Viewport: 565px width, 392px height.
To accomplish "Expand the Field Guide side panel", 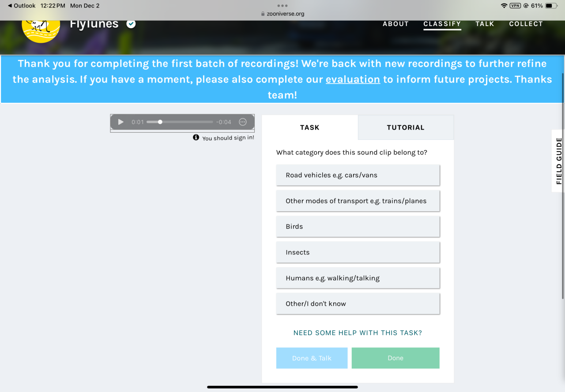I will [558, 161].
